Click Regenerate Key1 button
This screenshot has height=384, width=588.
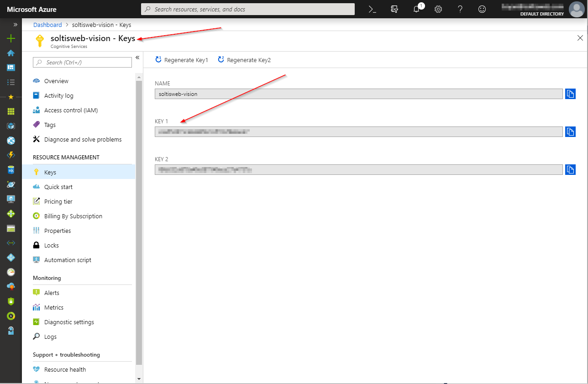point(182,60)
